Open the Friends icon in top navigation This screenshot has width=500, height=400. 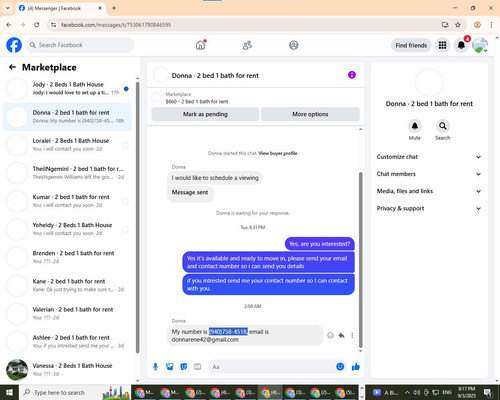pyautogui.click(x=247, y=45)
